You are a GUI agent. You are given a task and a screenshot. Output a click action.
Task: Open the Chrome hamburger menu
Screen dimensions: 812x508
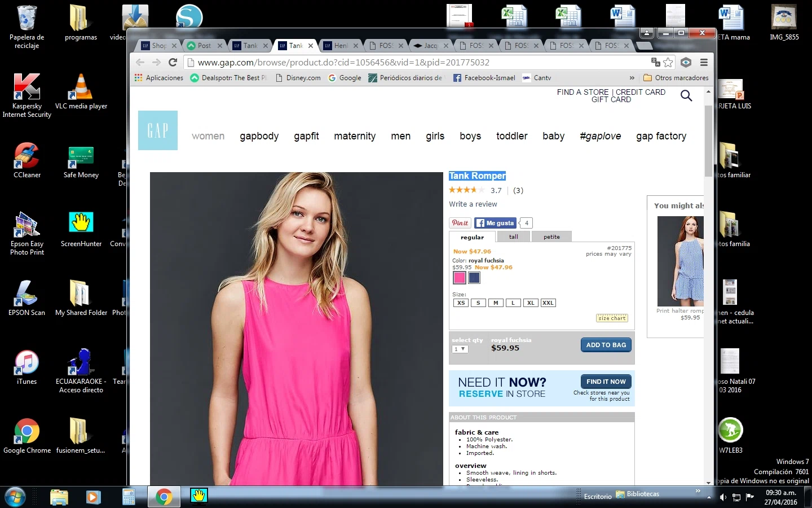point(704,63)
